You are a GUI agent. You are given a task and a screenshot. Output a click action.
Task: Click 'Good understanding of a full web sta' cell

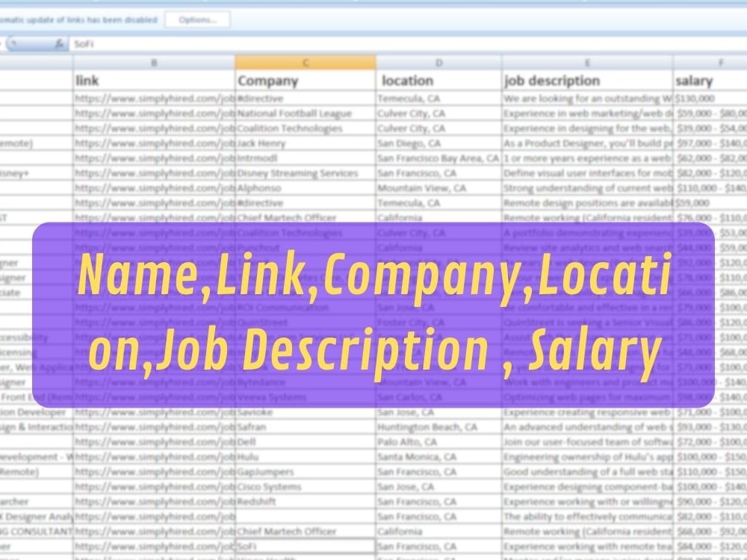587,472
